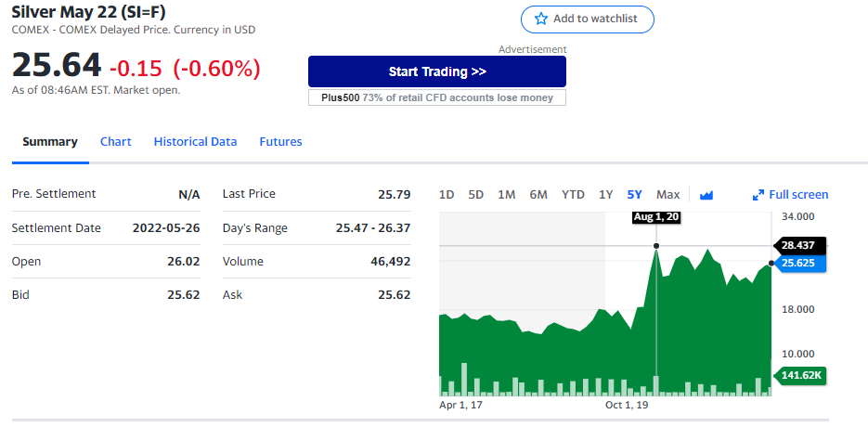This screenshot has height=440, width=868.
Task: Select the 6M chart range
Action: [x=538, y=195]
